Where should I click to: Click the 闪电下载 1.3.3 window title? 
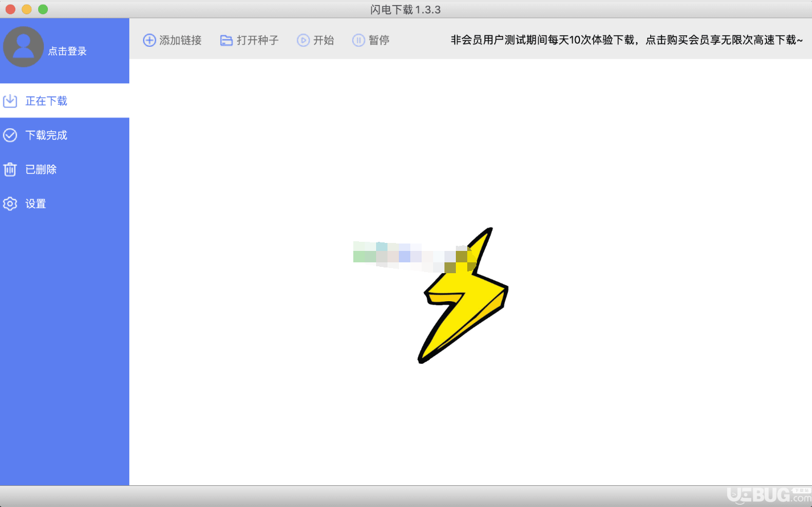pos(405,10)
